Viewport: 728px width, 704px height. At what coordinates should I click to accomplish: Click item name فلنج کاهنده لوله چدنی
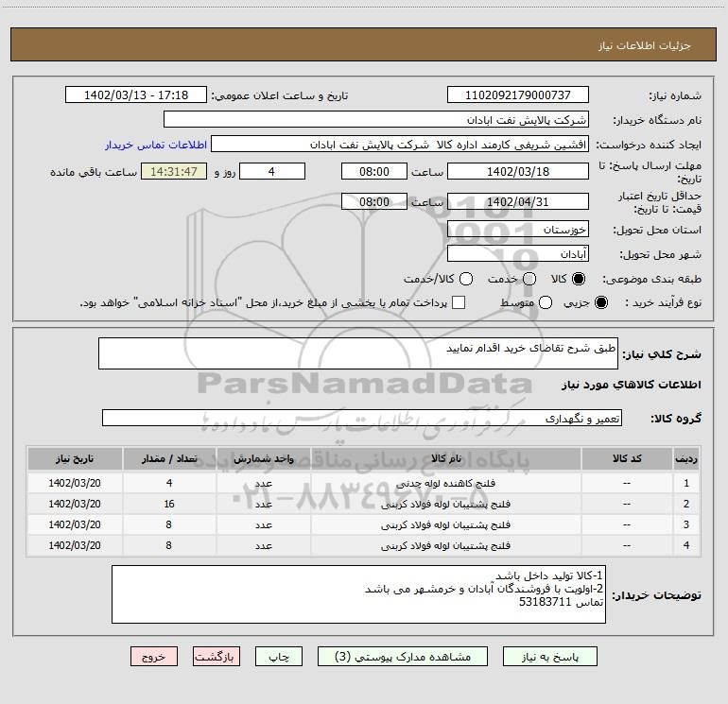(445, 483)
